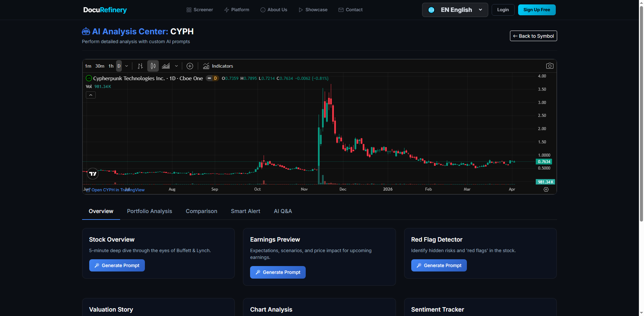Screen dimensions: 644x316
Task: Switch to the Smart Alert tab
Action: coord(246,211)
